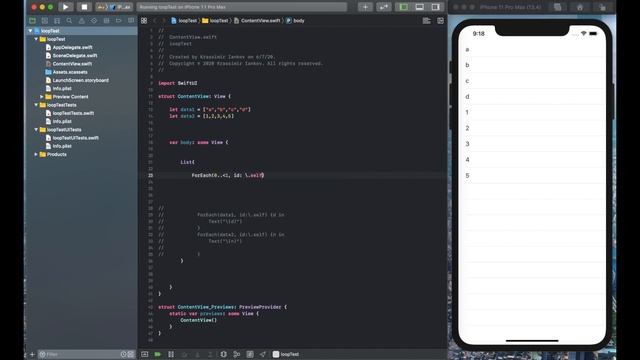640x360 pixels.
Task: Click the Library plus button
Action: [365, 7]
